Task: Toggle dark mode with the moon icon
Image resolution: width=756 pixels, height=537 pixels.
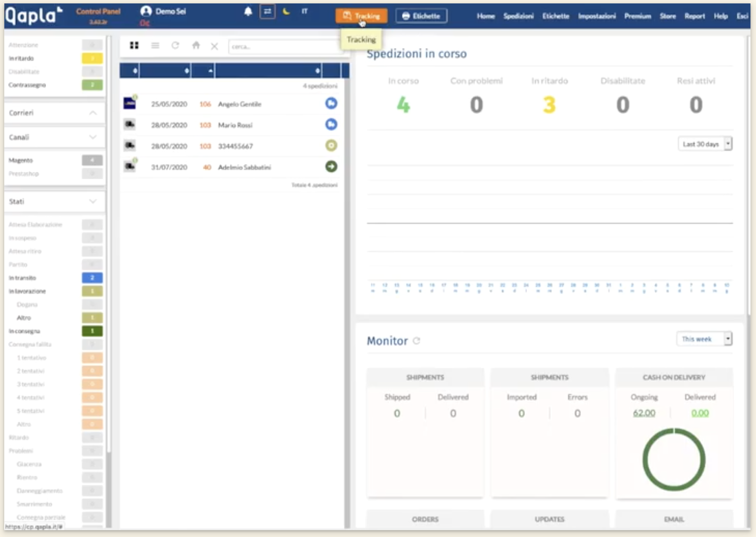Action: pyautogui.click(x=285, y=12)
